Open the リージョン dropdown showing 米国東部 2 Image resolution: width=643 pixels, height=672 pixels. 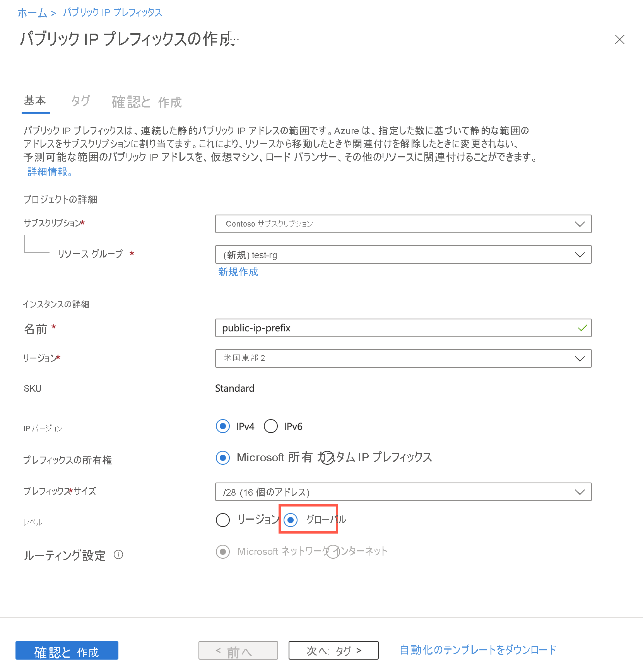click(403, 358)
